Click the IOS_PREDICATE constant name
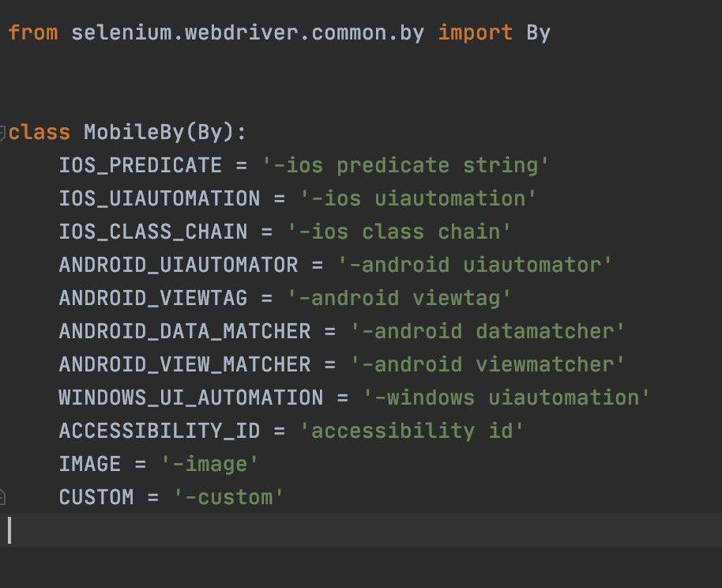 pos(140,166)
